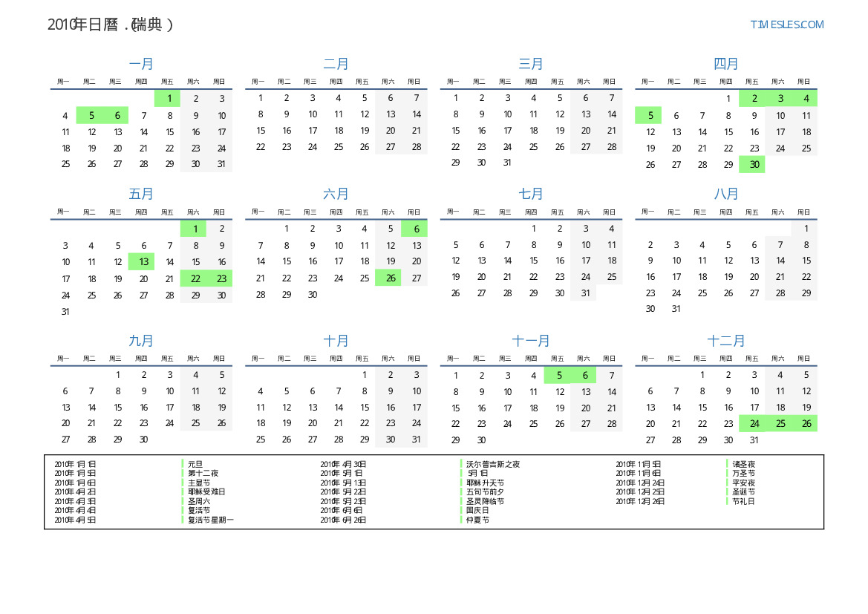Open the 十二月 month heading
868x614 pixels.
tap(725, 342)
